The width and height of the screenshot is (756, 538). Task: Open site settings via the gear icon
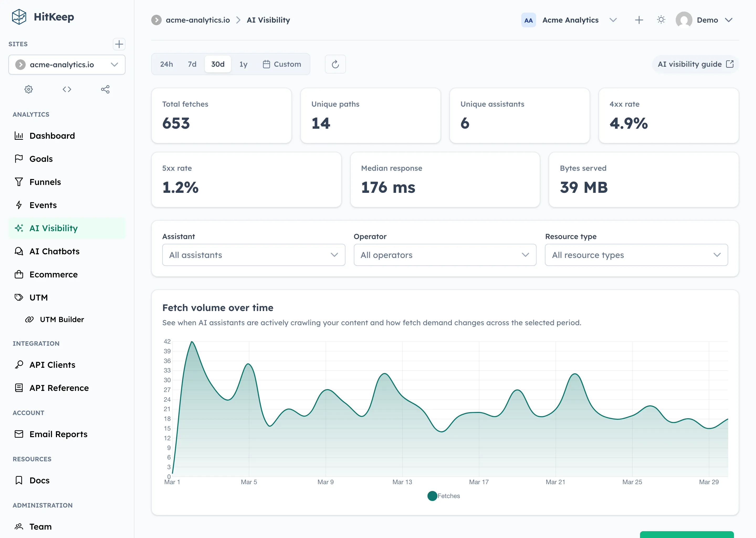28,89
